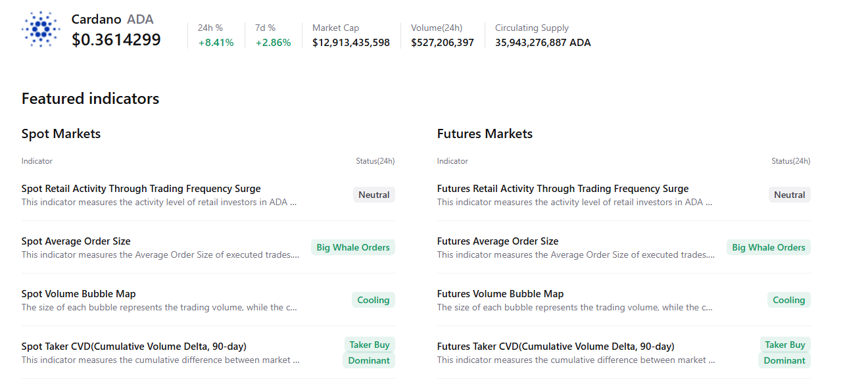The image size is (868, 386).
Task: Click the ADA price $0.3614299
Action: (116, 39)
